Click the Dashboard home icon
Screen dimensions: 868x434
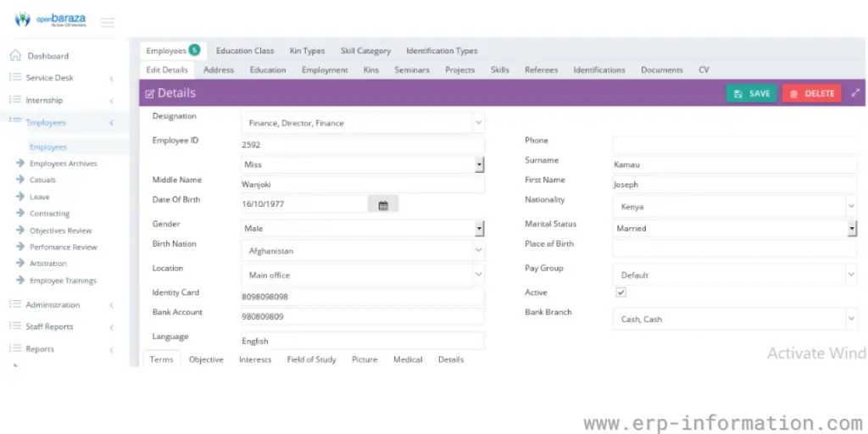click(15, 56)
